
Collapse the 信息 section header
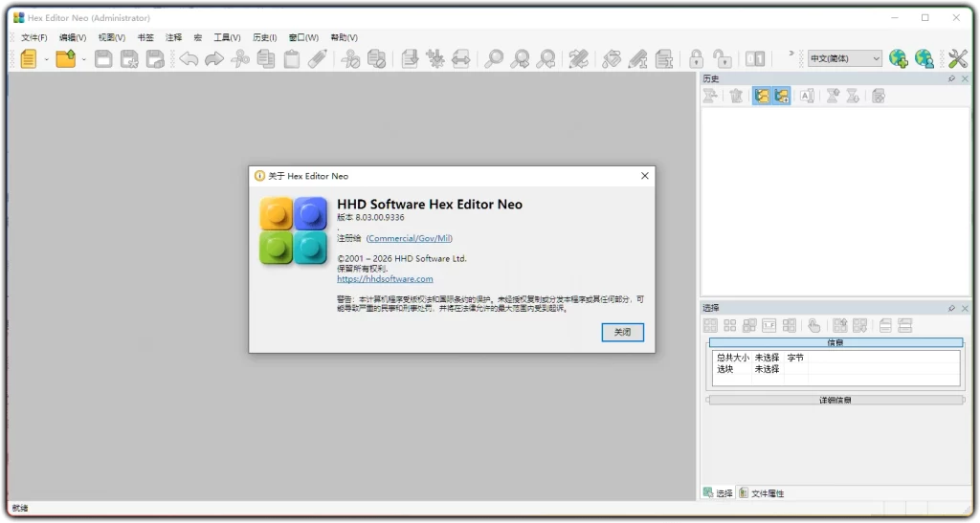[835, 342]
